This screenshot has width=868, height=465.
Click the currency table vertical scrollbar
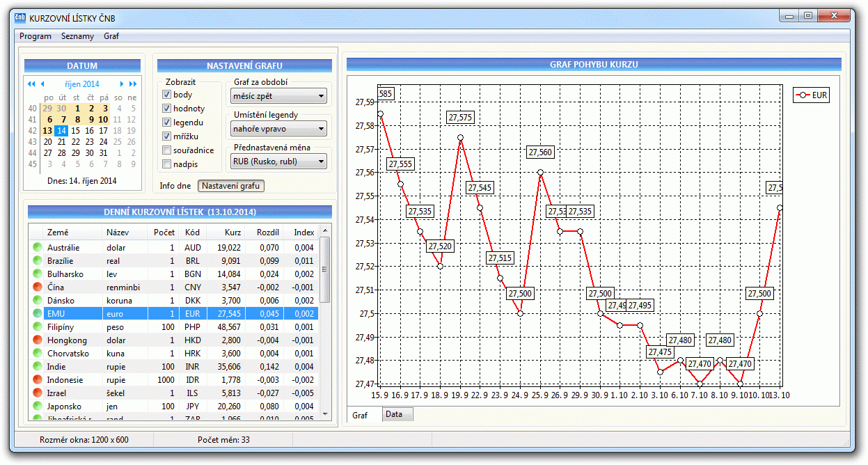(325, 327)
